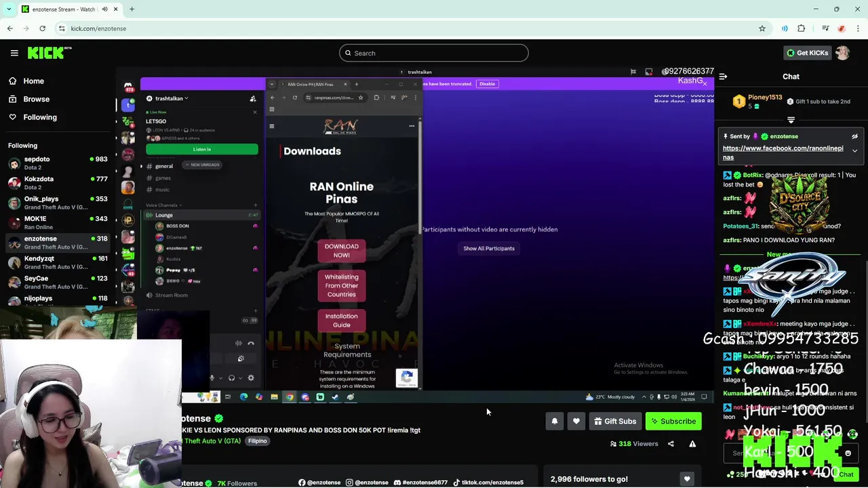Hide the pinned message
This screenshot has width=868, height=488.
coord(854,136)
